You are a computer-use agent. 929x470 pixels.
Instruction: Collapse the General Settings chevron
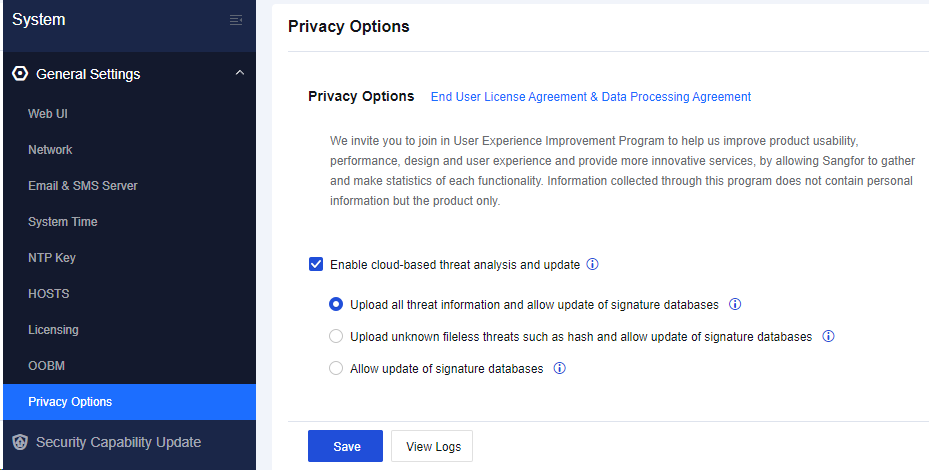pos(239,73)
